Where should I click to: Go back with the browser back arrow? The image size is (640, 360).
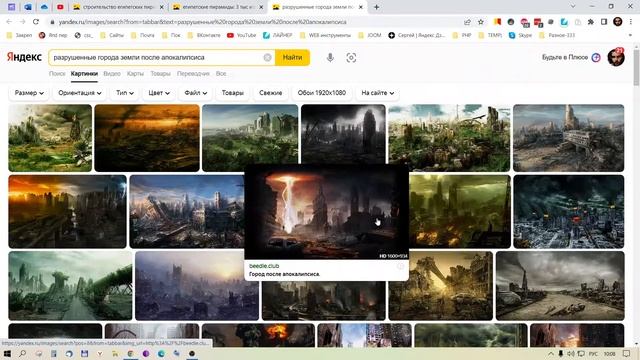click(9, 22)
